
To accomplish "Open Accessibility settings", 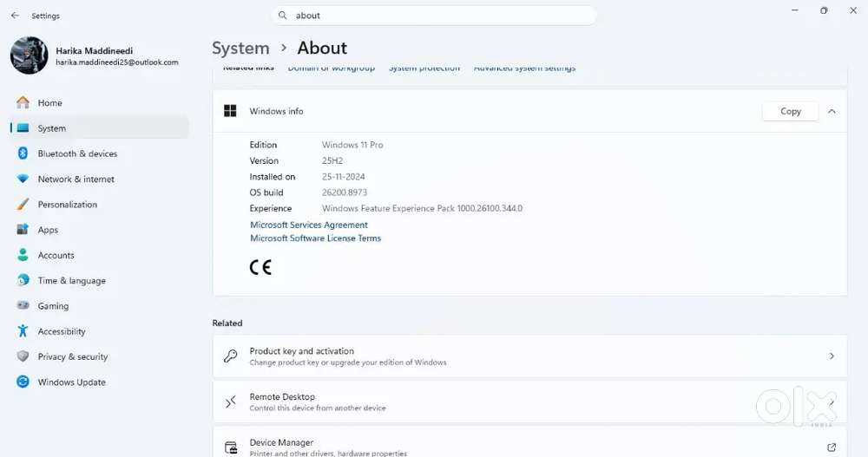I will (x=100, y=331).
